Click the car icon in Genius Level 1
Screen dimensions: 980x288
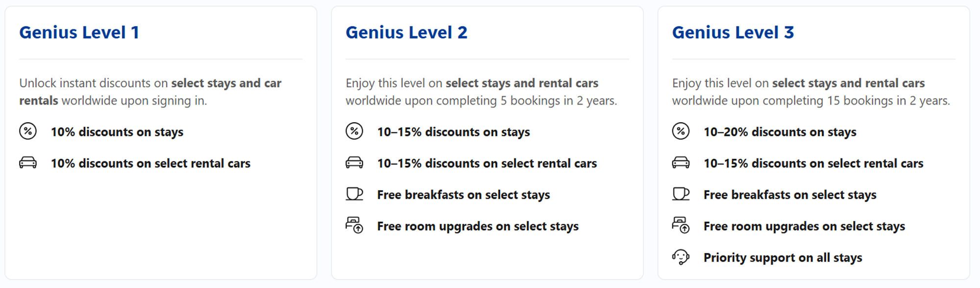pyautogui.click(x=28, y=163)
